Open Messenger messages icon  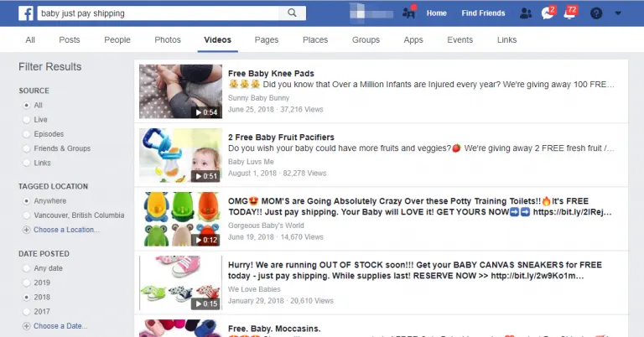tap(547, 13)
